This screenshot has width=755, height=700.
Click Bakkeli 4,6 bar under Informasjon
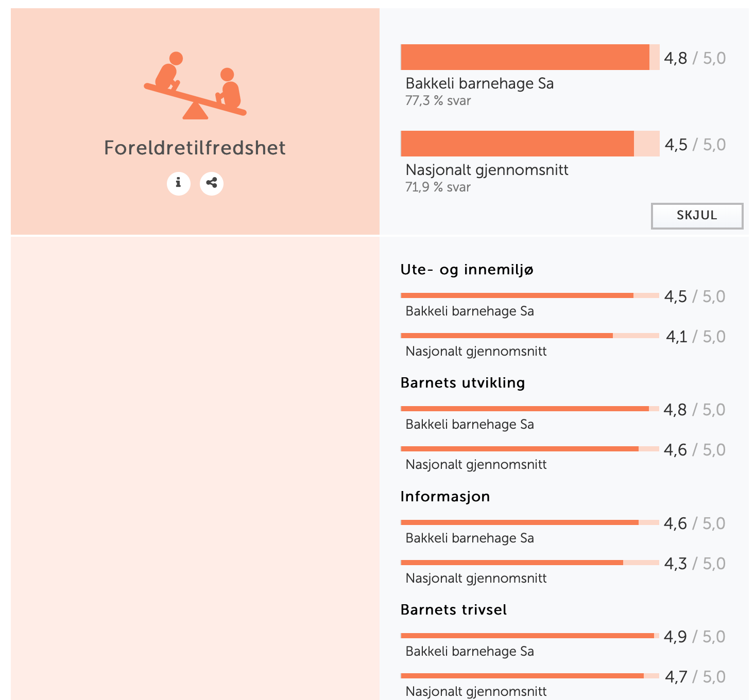click(x=530, y=522)
